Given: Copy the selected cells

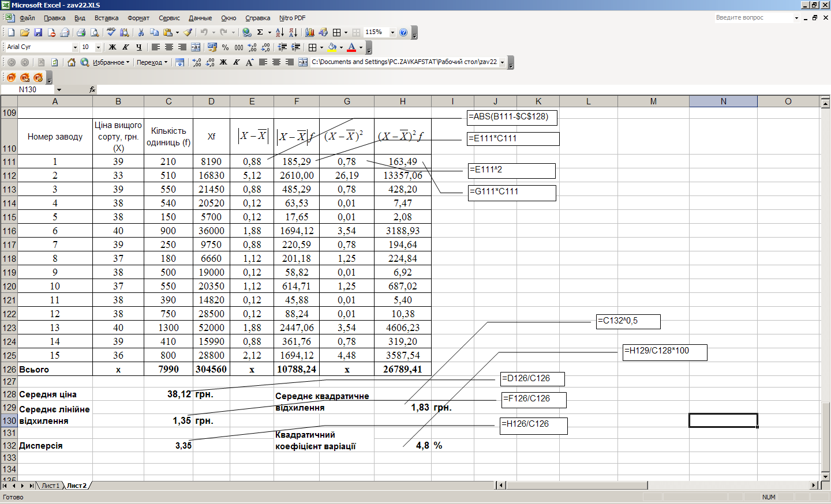Looking at the screenshot, I should coord(154,32).
